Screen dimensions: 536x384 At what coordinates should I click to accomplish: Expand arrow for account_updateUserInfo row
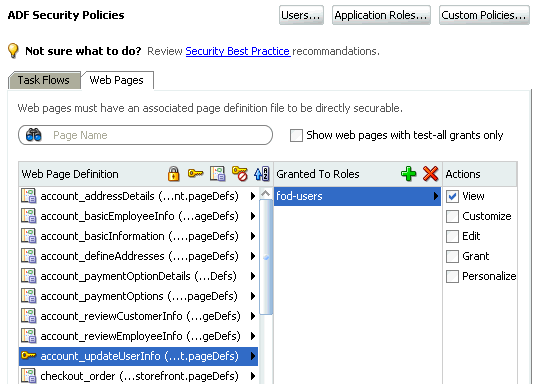[x=253, y=356]
